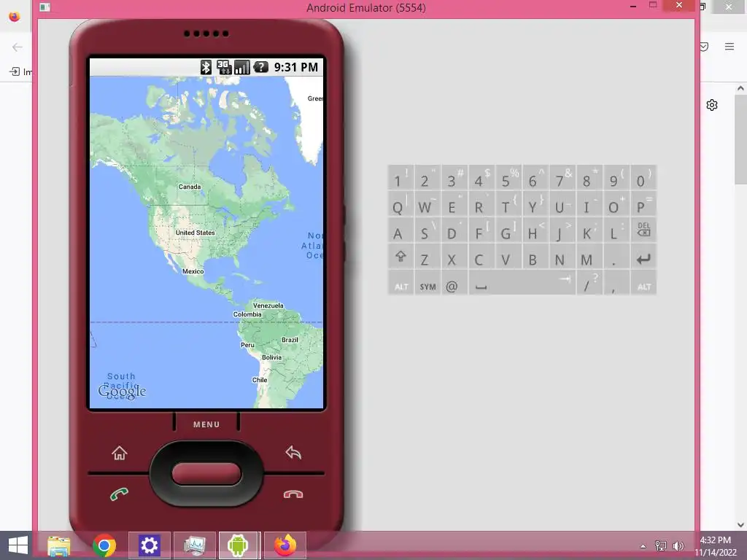Click the emulator window title bar icon
This screenshot has width=747, height=560.
coord(44,7)
